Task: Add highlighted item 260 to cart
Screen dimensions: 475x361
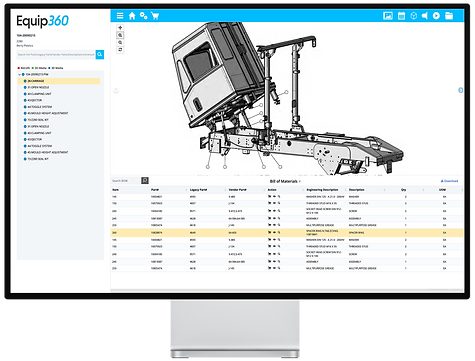Action: 269,232
